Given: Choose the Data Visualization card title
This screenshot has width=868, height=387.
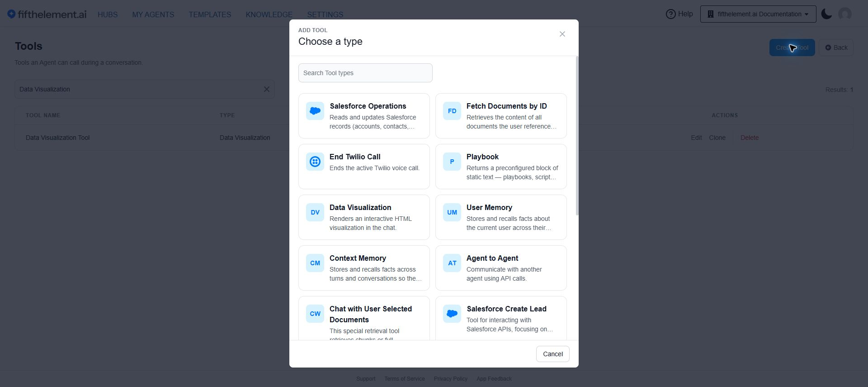Looking at the screenshot, I should (x=360, y=207).
